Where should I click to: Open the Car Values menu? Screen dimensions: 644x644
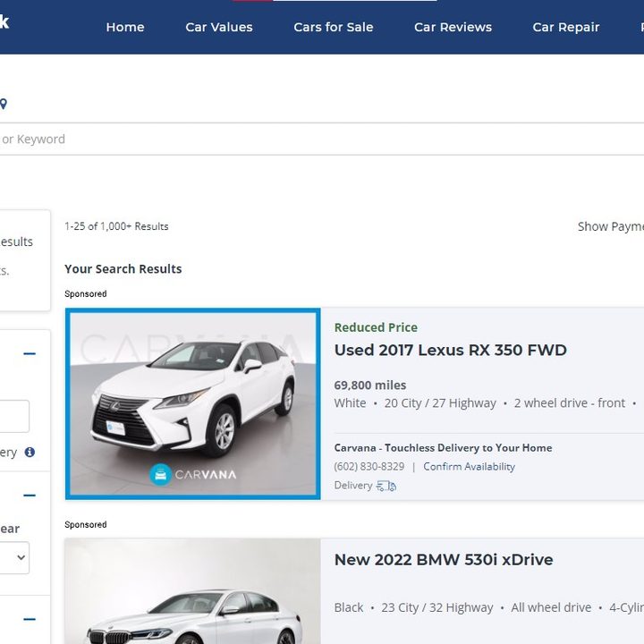(x=219, y=27)
